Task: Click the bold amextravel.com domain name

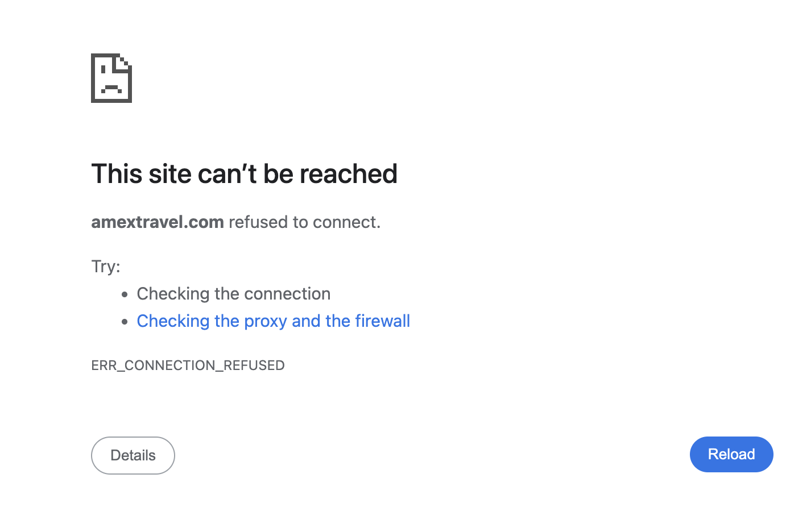Action: coord(158,222)
